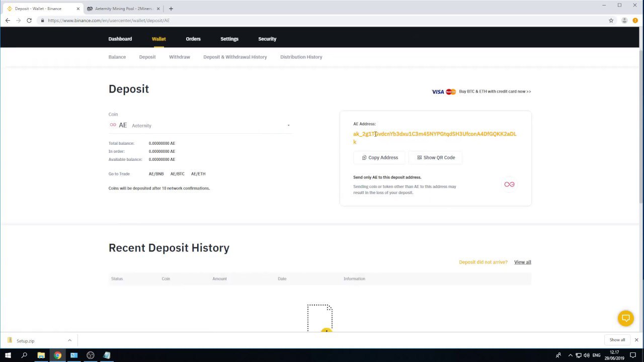Click the Date column header
The height and width of the screenshot is (362, 644).
click(x=282, y=279)
